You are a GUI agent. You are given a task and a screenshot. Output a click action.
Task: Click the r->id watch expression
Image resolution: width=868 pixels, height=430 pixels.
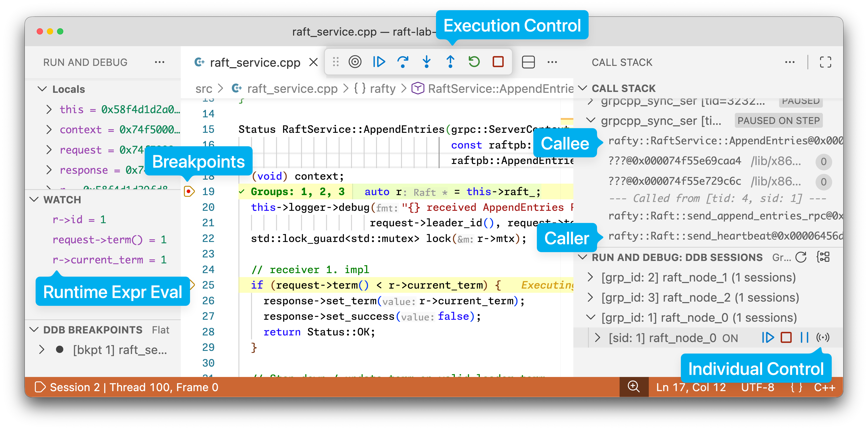coord(79,220)
